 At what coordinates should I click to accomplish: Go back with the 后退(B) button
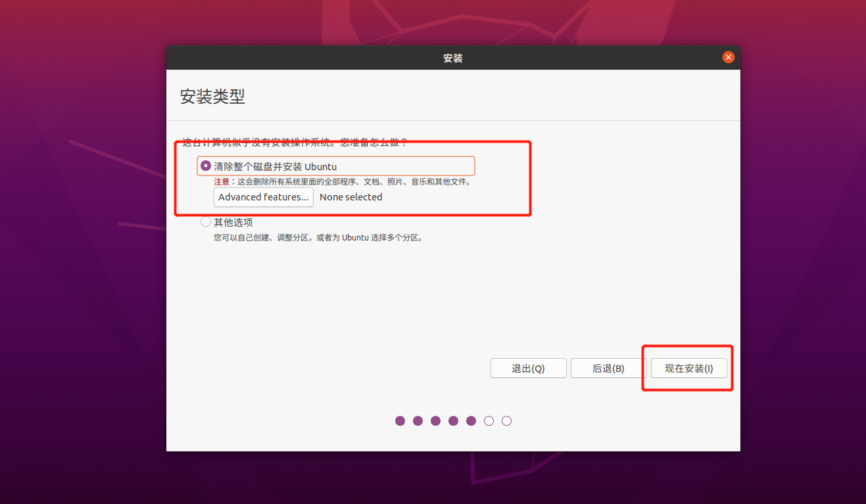point(608,369)
